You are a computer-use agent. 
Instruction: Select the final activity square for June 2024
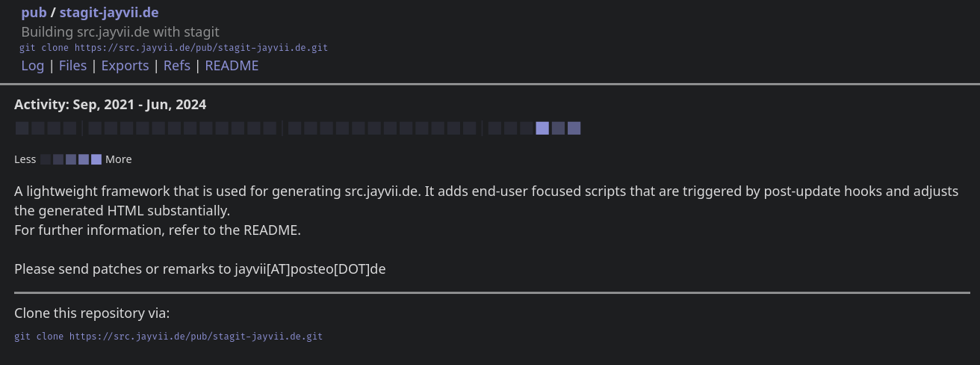click(574, 128)
